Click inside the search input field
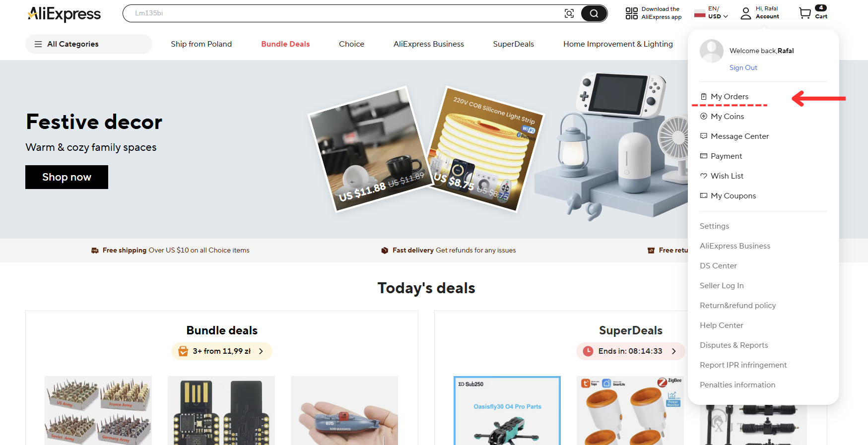 pyautogui.click(x=342, y=13)
